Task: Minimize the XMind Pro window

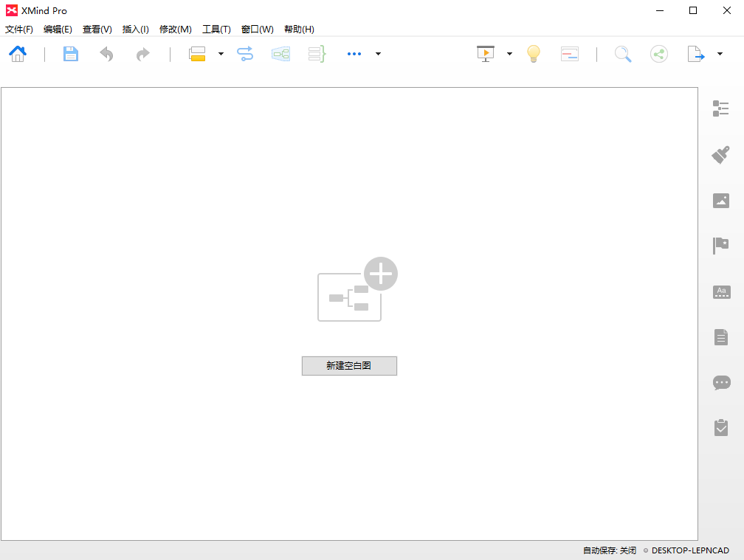Action: [660, 10]
